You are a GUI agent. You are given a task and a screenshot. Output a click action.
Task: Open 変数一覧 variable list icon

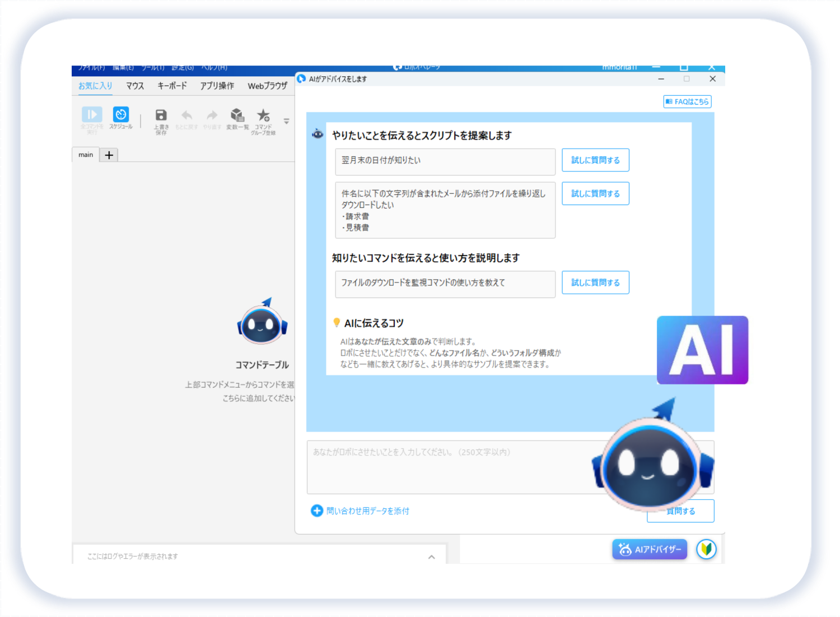[x=237, y=116]
